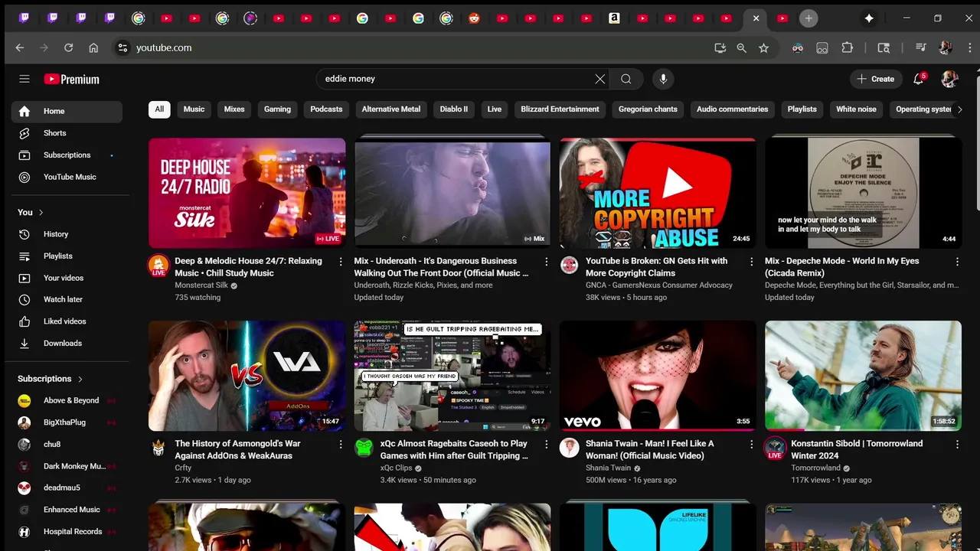Open the YouTube hamburger guide menu
Viewport: 980px width, 551px height.
pyautogui.click(x=24, y=79)
